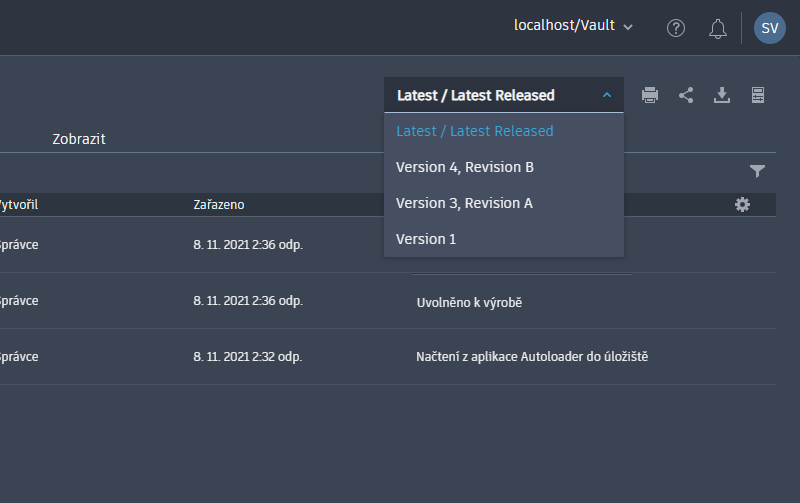Select Latest / Latest Released option
Viewport: 800px width, 503px height.
click(x=474, y=131)
